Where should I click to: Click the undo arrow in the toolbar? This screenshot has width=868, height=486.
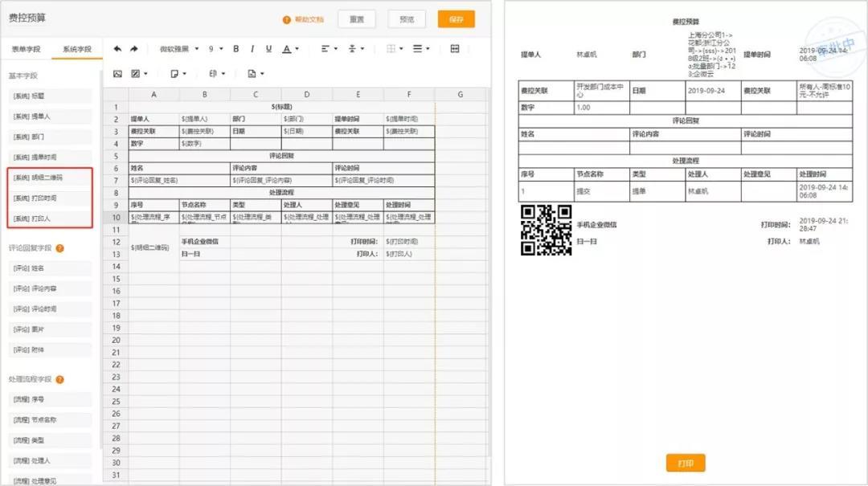point(118,49)
